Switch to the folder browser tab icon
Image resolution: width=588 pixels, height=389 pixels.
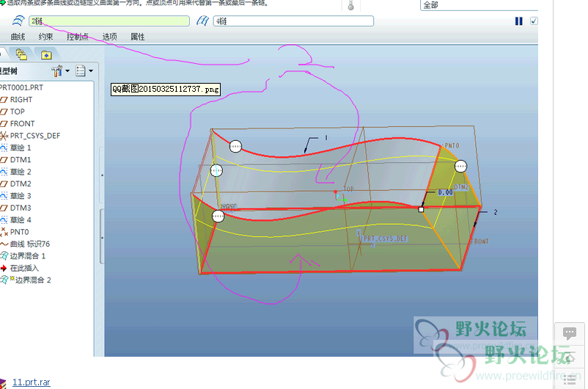(x=46, y=55)
